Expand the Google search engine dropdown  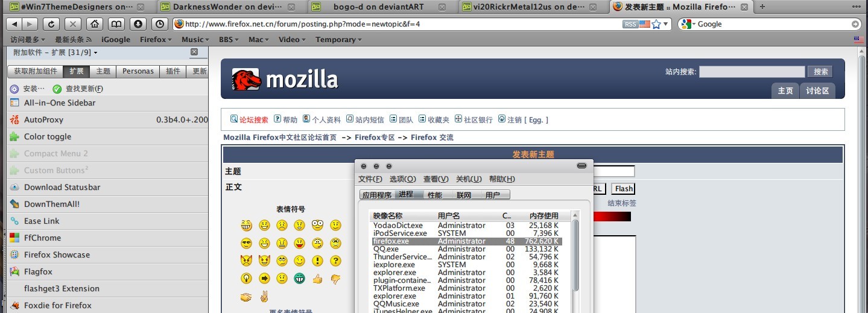tap(689, 24)
